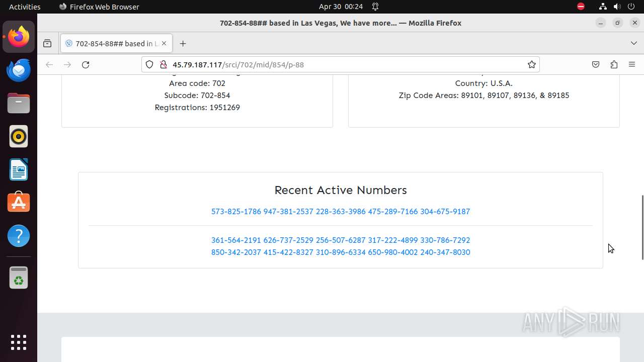Open number 947-381-2537

(x=288, y=212)
